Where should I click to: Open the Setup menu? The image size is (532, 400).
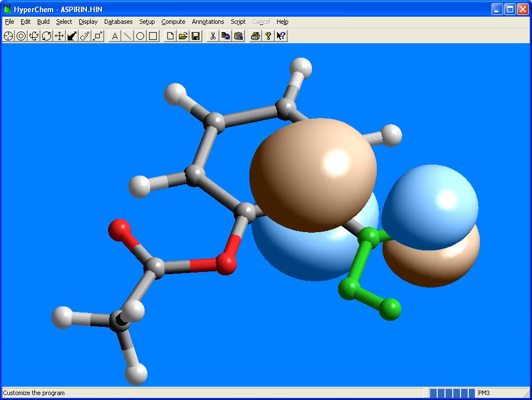[146, 22]
